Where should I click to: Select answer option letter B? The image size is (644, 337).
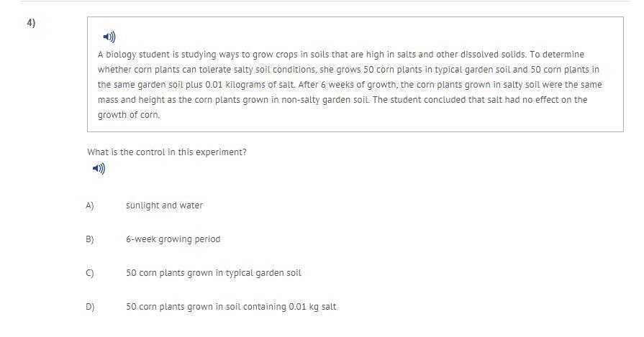tap(89, 239)
